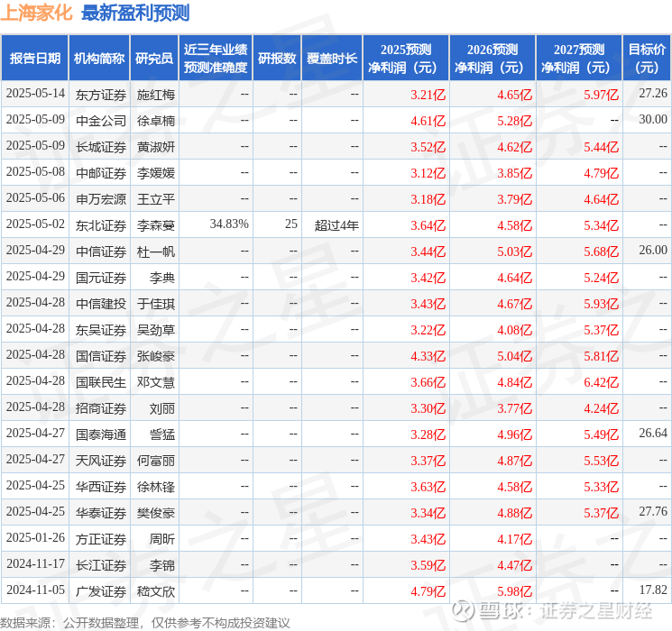Select the 东方证券 institution cell

coord(101,95)
